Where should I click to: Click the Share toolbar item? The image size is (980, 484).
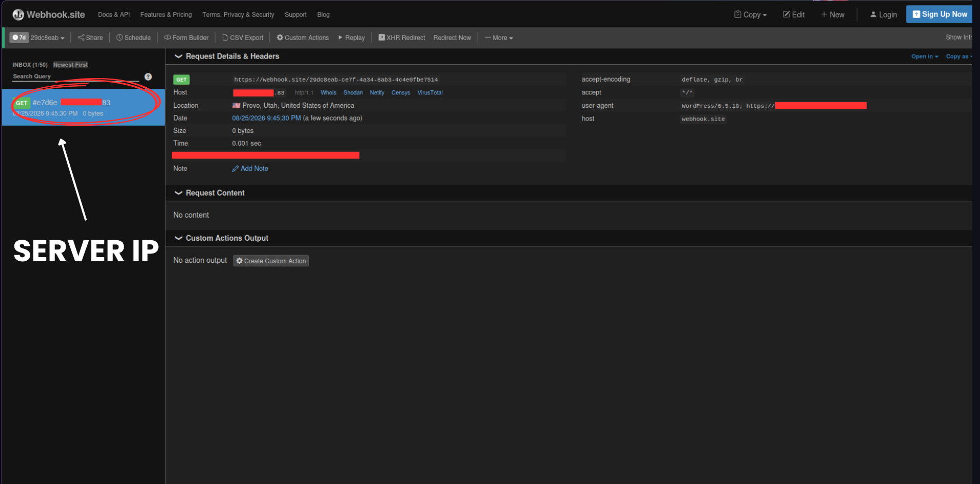90,37
